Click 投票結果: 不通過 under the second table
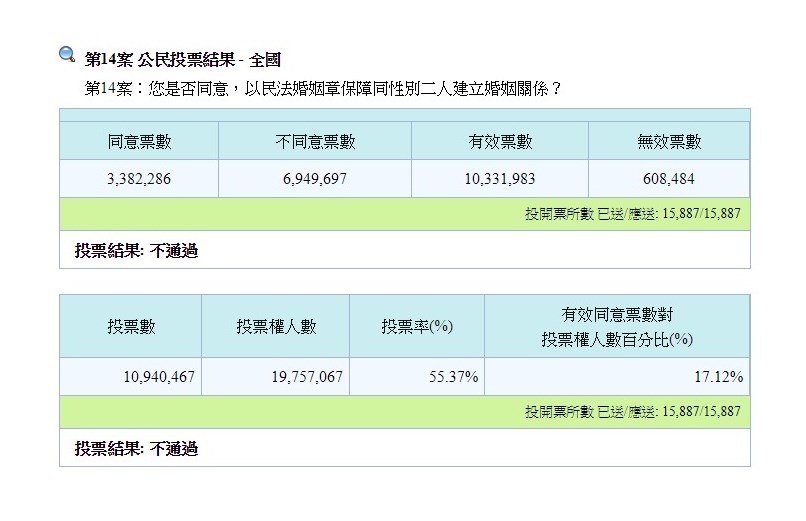 point(136,449)
